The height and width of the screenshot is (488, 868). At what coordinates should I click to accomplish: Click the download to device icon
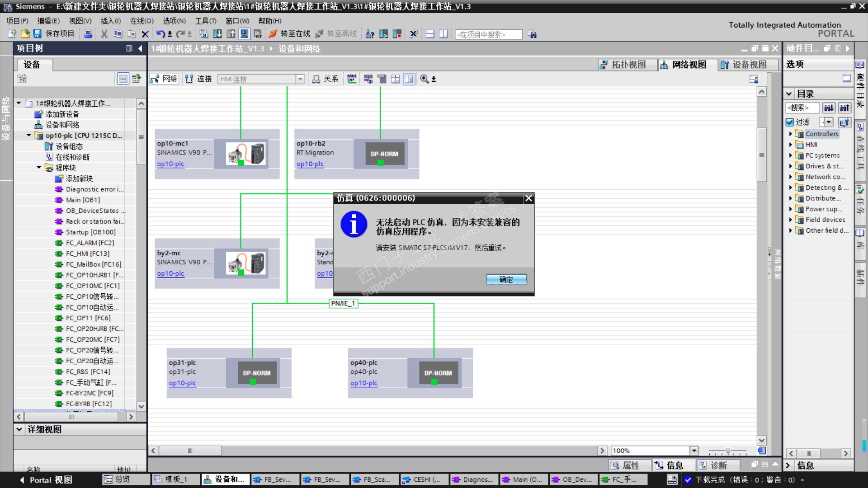[217, 34]
